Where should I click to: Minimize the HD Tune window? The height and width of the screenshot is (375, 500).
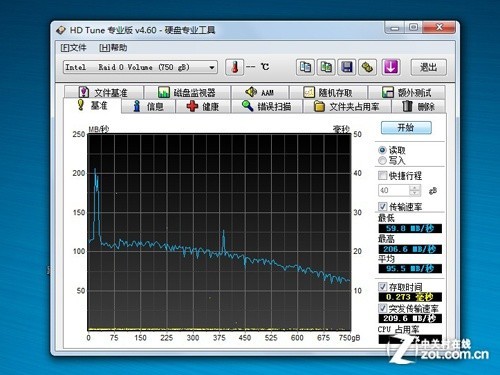(x=395, y=28)
